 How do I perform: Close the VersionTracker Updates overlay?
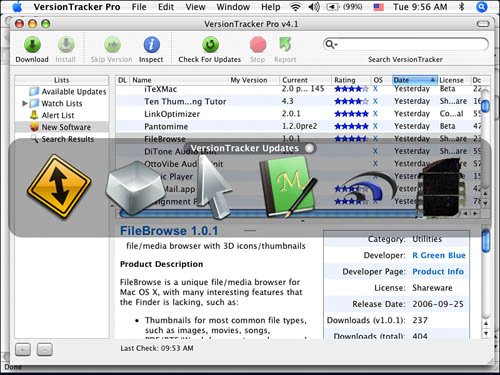[310, 148]
